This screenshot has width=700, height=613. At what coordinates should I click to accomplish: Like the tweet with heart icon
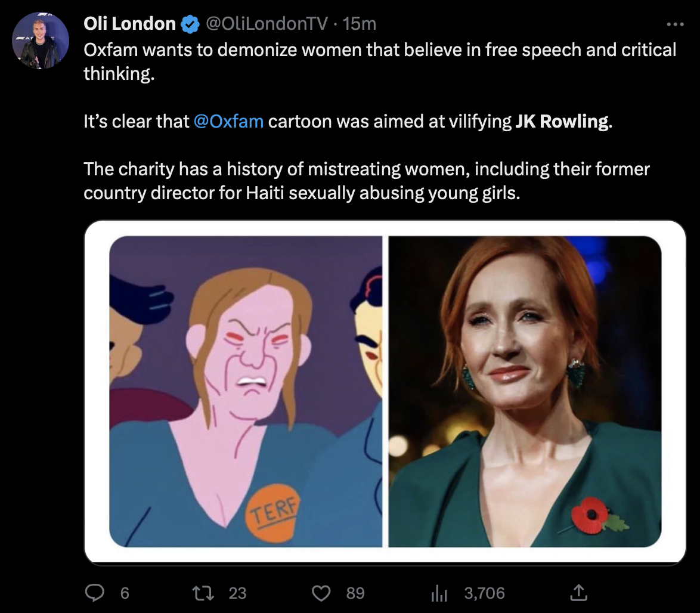tap(321, 593)
